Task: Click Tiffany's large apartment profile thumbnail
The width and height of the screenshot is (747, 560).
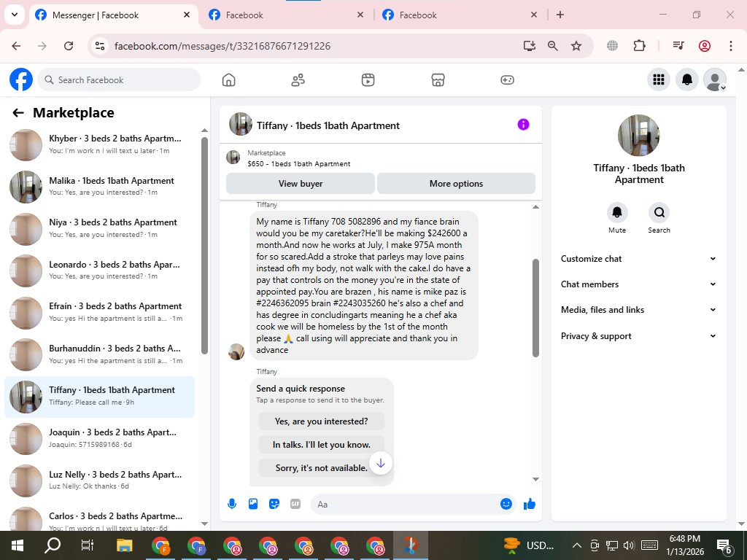Action: (638, 135)
